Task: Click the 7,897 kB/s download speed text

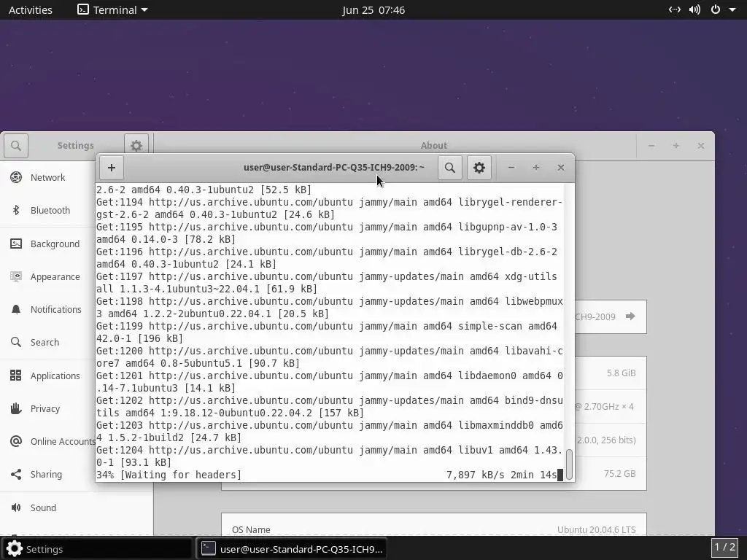Action: coord(476,475)
